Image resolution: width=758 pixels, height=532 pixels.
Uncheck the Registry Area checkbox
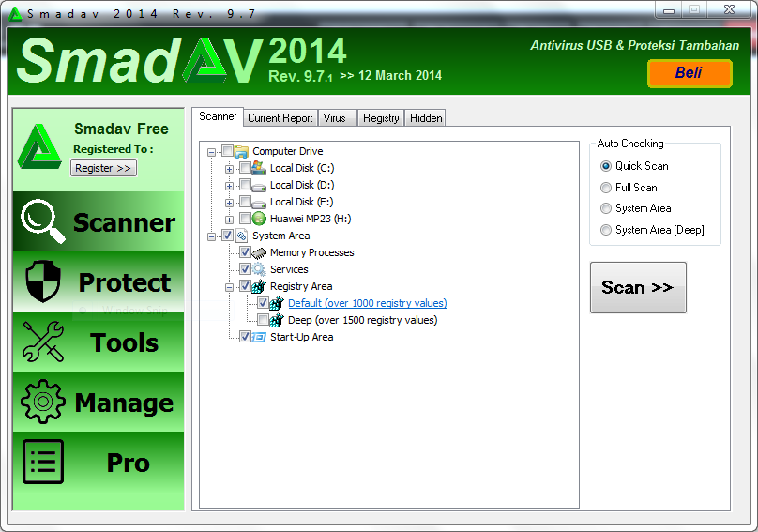pos(245,286)
